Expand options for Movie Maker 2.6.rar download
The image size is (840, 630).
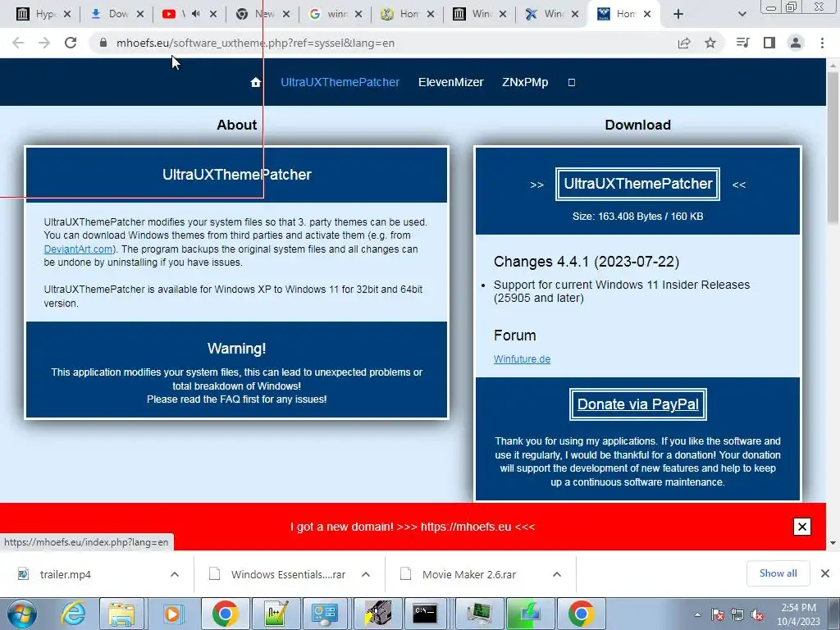[x=557, y=574]
